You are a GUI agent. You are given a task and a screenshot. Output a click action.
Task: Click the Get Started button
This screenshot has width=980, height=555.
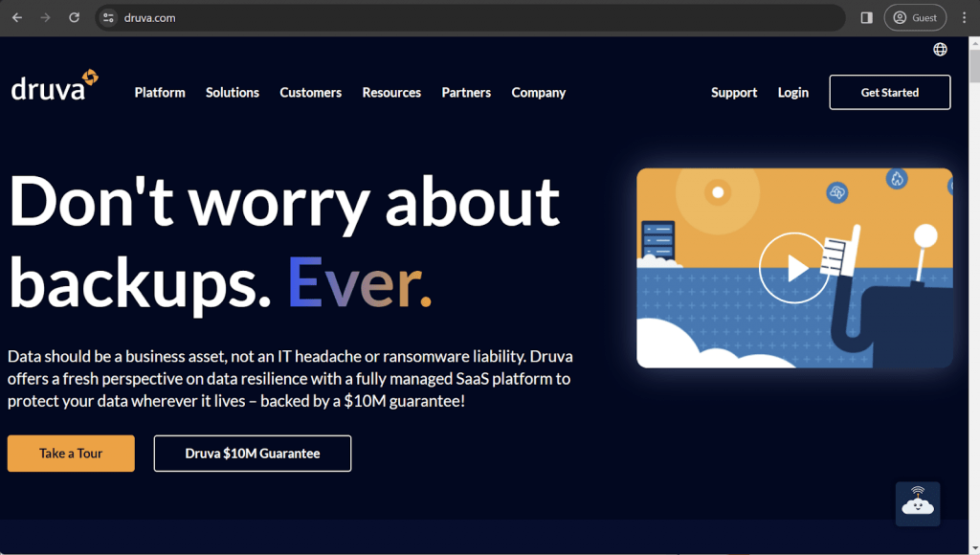click(x=889, y=93)
